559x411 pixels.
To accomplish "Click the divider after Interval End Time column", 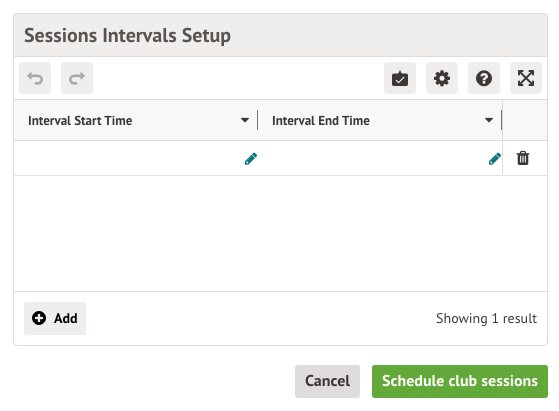I will [502, 120].
